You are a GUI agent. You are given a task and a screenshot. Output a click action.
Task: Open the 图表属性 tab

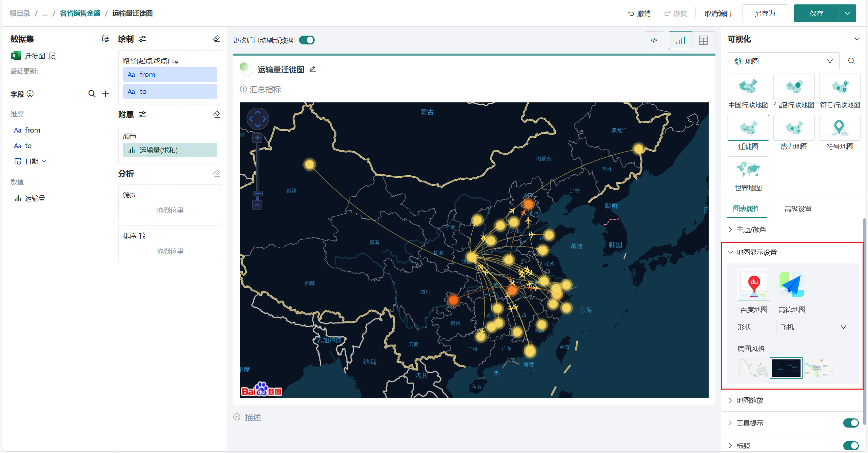(x=746, y=209)
